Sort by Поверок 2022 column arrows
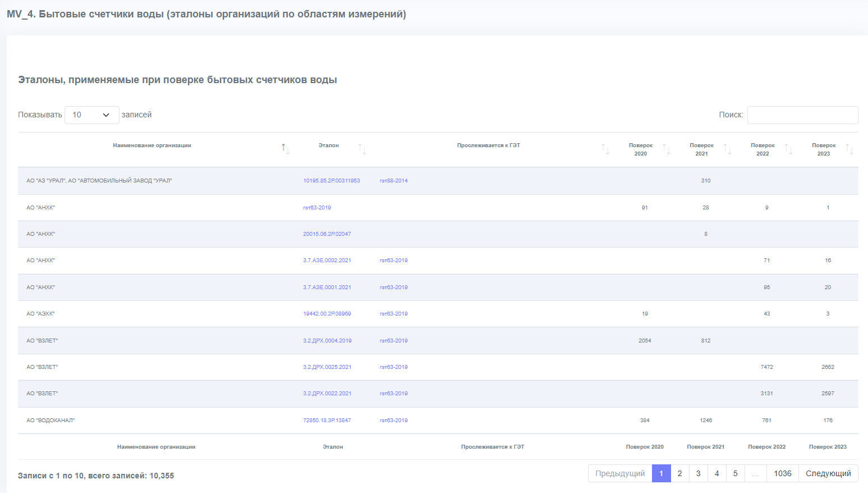This screenshot has height=493, width=868. click(789, 149)
